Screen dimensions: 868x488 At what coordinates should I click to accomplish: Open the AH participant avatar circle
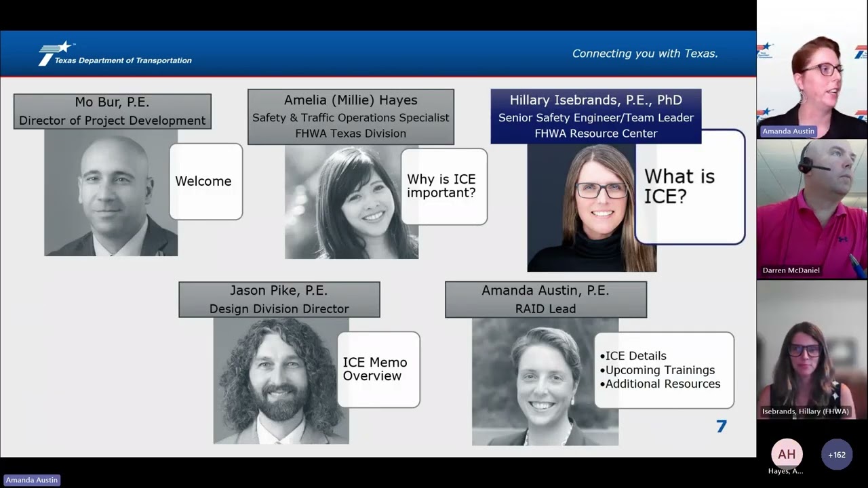[x=787, y=454]
